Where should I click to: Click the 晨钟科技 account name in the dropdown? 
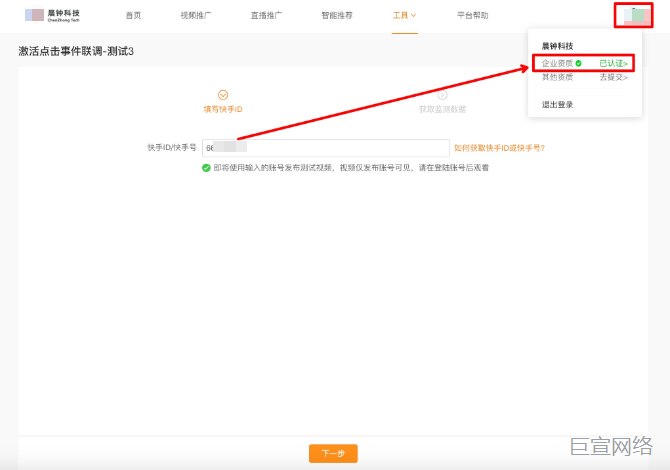(x=557, y=46)
